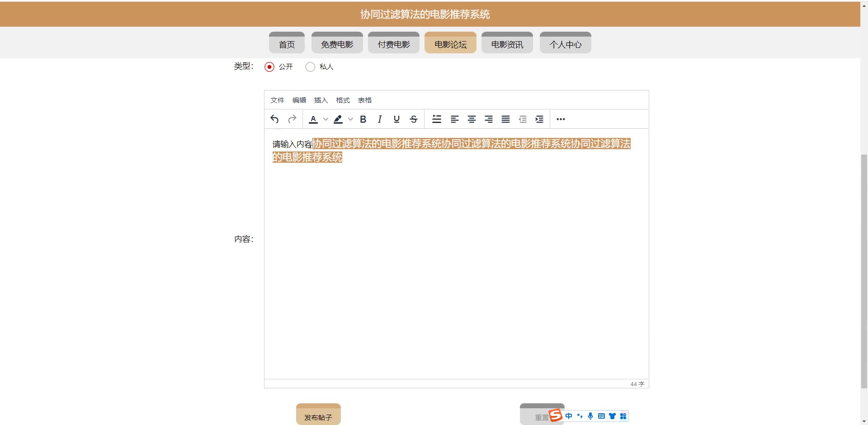This screenshot has width=868, height=425.
Task: Toggle punctuation mode in Sogou bar
Action: (580, 416)
